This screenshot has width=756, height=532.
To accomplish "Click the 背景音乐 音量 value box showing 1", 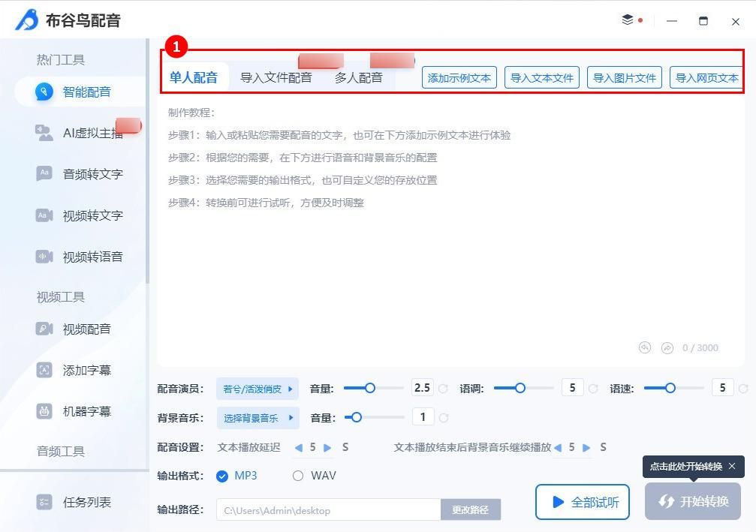I will pos(423,417).
